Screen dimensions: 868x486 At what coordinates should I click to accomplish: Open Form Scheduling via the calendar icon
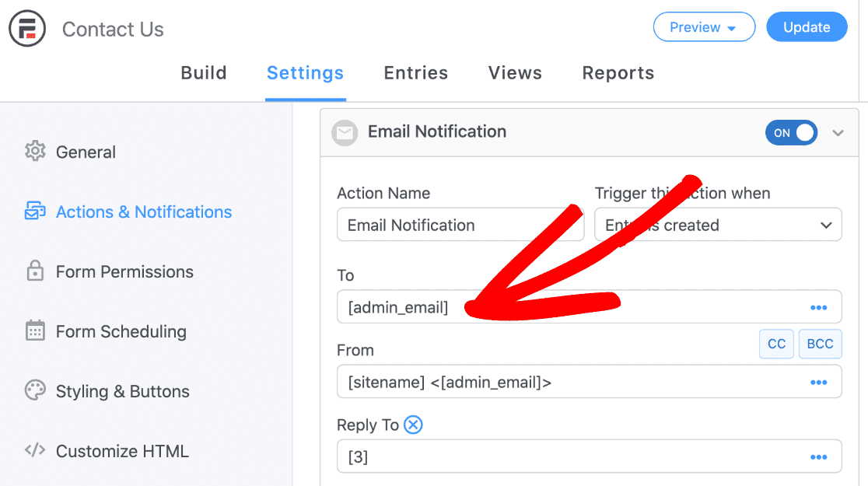(x=34, y=331)
